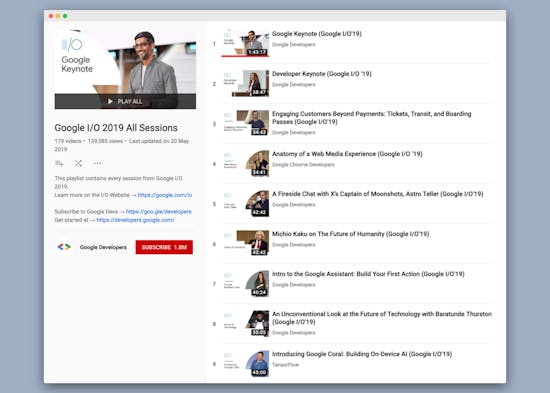Screen dimensions: 550x393
Task: Click title 'Michio Kaku on The Future of Humanity'
Action: point(350,234)
